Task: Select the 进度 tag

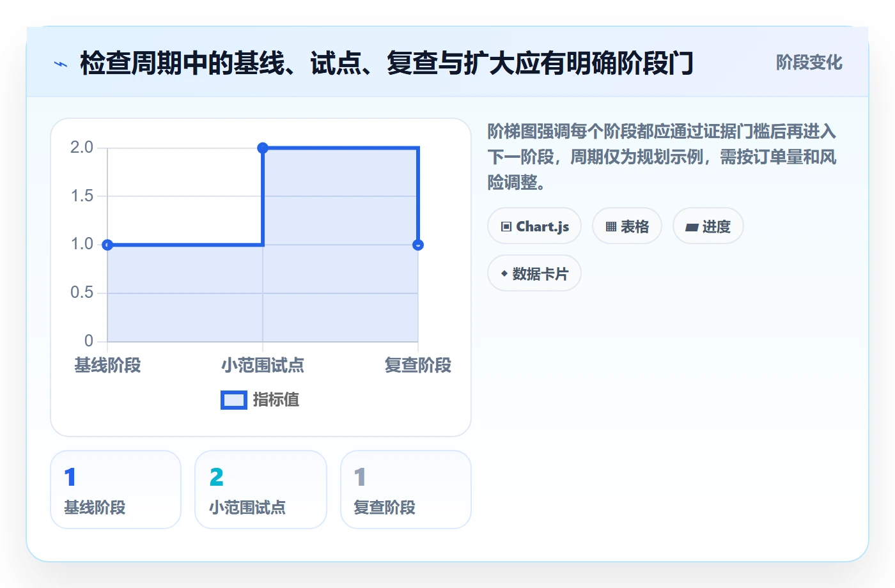Action: (708, 226)
